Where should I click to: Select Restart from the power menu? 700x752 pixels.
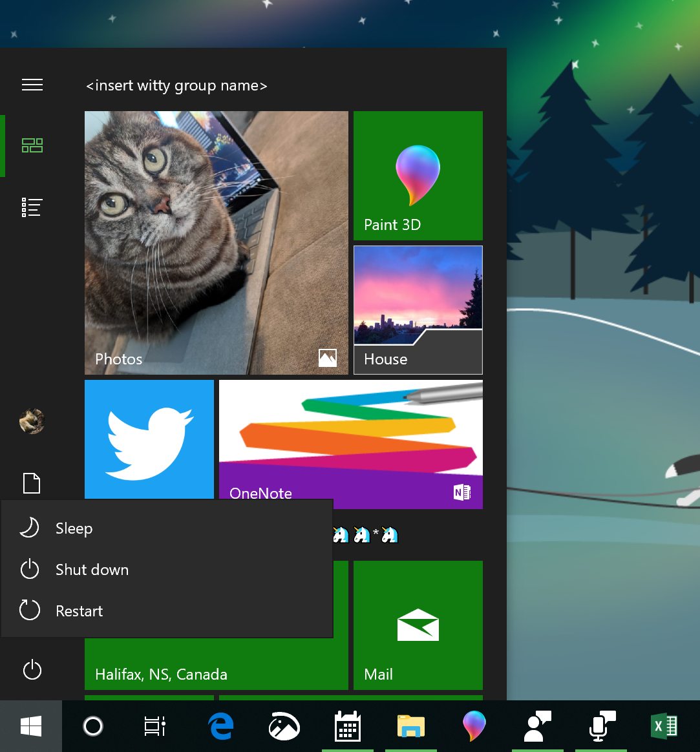tap(78, 611)
